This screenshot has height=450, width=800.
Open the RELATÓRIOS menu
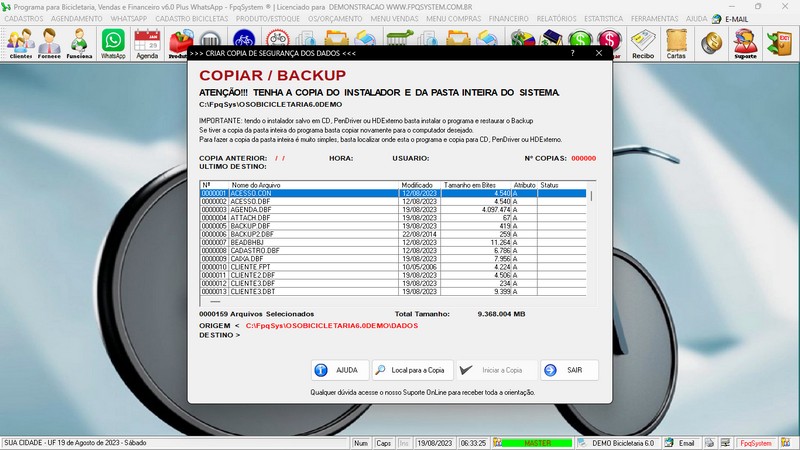[x=556, y=18]
